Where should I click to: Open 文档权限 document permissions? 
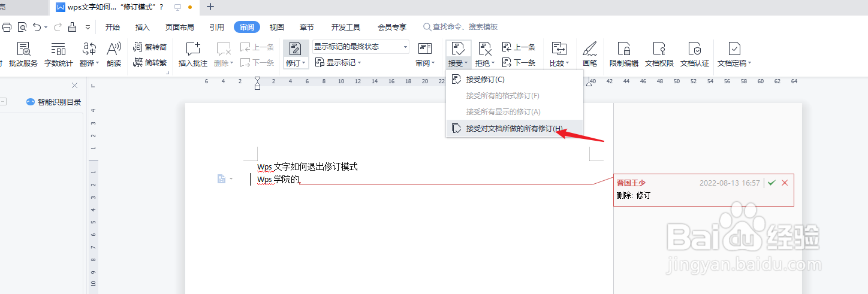pyautogui.click(x=659, y=55)
